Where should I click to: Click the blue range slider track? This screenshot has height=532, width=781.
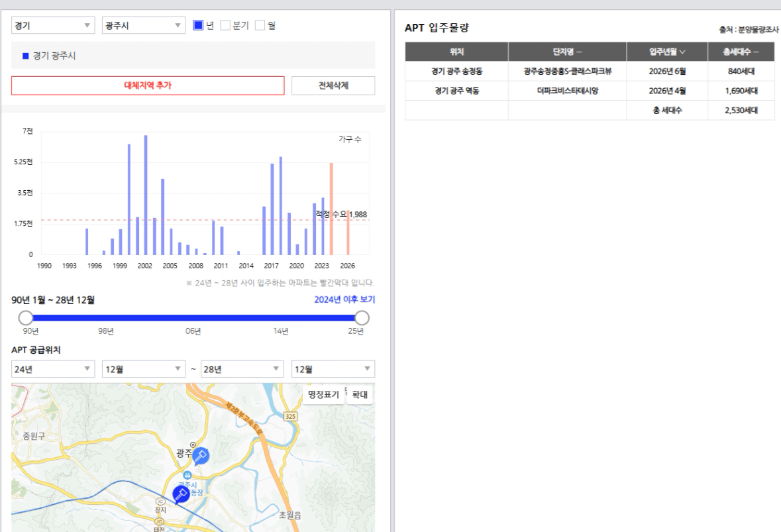coord(193,318)
